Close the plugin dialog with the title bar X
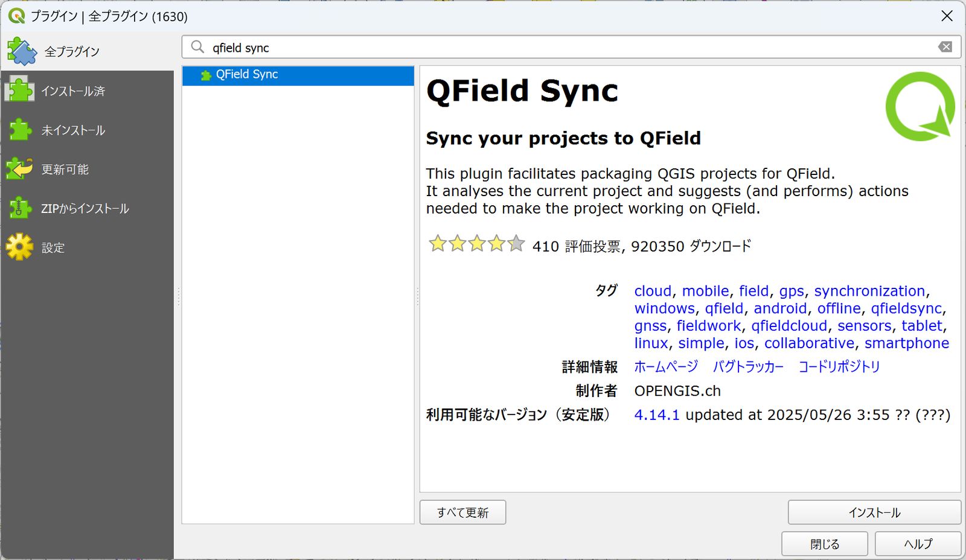Image resolution: width=966 pixels, height=560 pixels. point(947,16)
